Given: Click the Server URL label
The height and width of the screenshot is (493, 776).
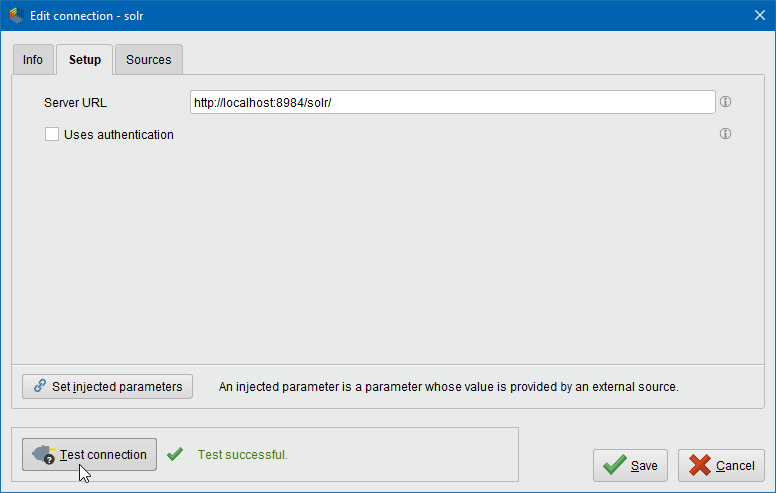Looking at the screenshot, I should tap(75, 102).
